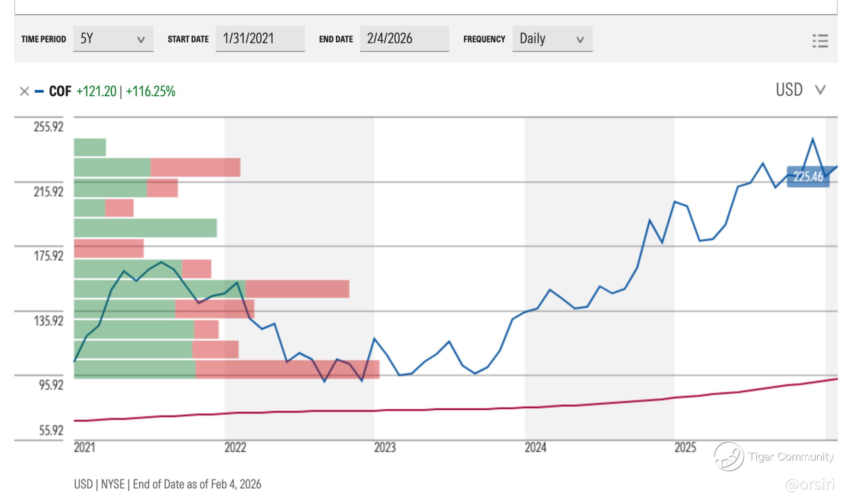
Task: Click the 2022 year axis marker
Action: (x=235, y=447)
